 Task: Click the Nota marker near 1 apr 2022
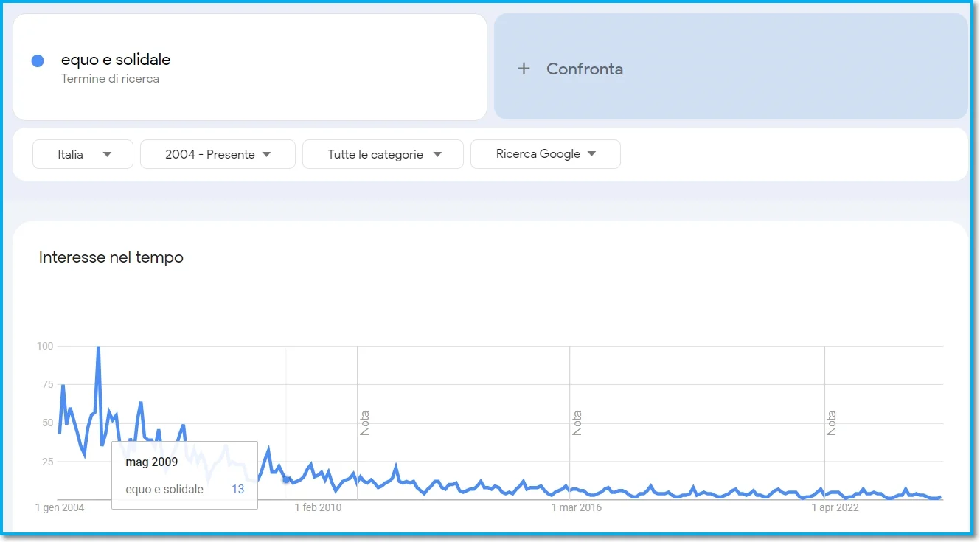832,423
